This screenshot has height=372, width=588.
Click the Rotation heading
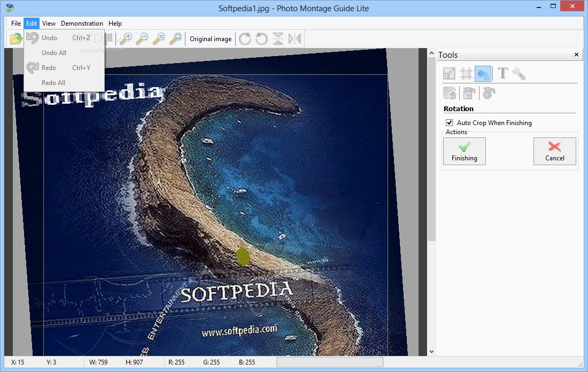pyautogui.click(x=458, y=108)
